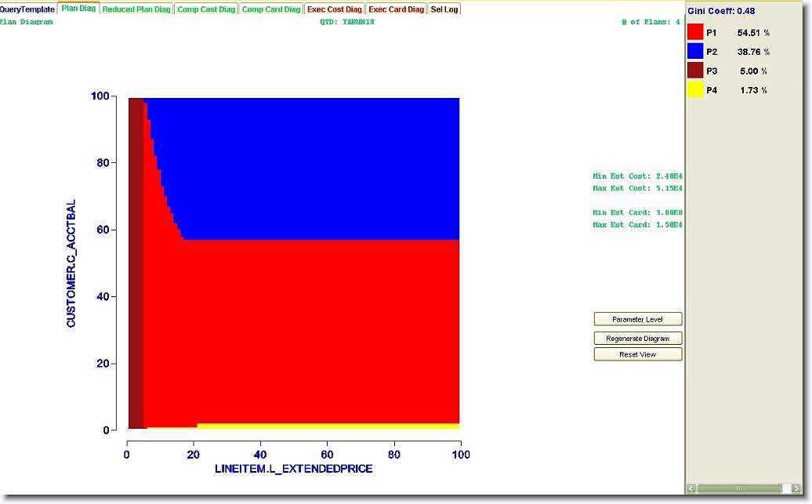Viewport: 812px width, 504px height.
Task: Go to the Comp Card Diag tab
Action: pos(270,9)
